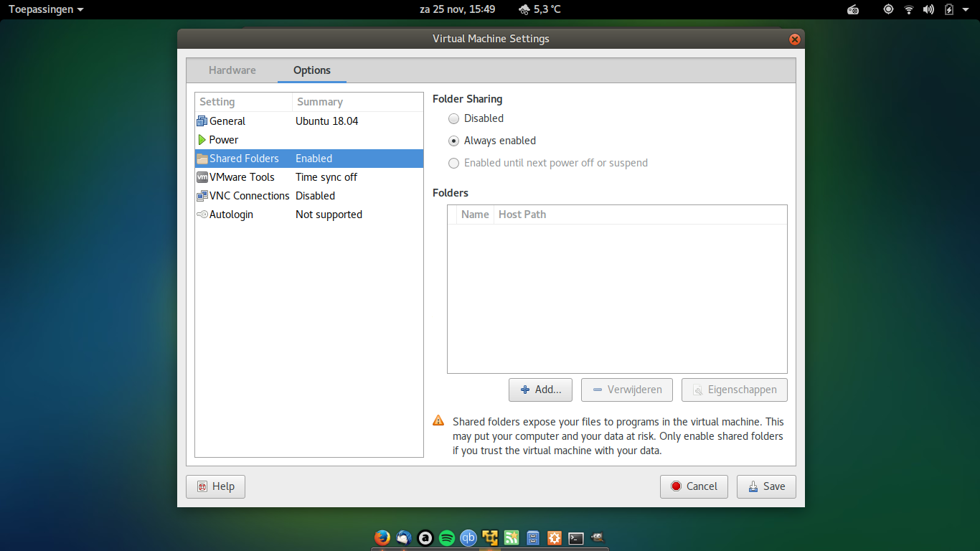Launch Firefox from the dock
The width and height of the screenshot is (980, 551).
382,537
